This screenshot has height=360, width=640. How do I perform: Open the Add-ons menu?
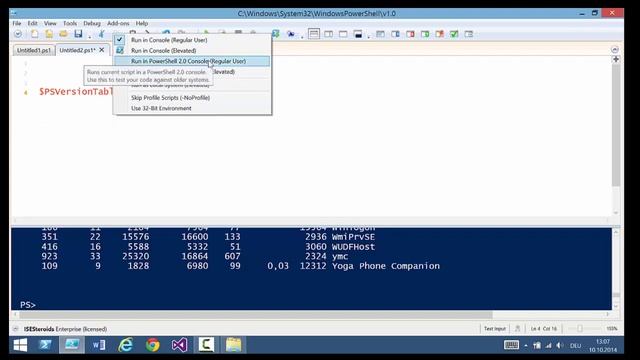click(118, 24)
